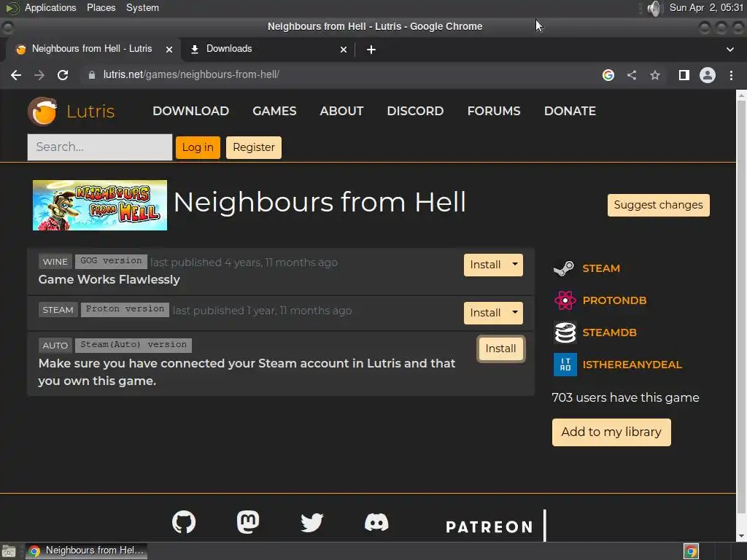The image size is (747, 560).
Task: Open Chrome three-dot menu
Action: coord(731,75)
